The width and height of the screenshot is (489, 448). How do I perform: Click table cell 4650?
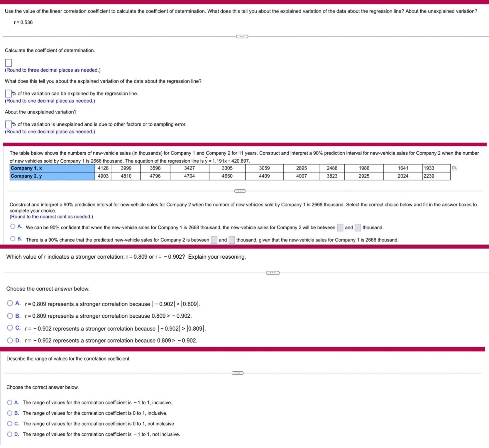point(227,176)
